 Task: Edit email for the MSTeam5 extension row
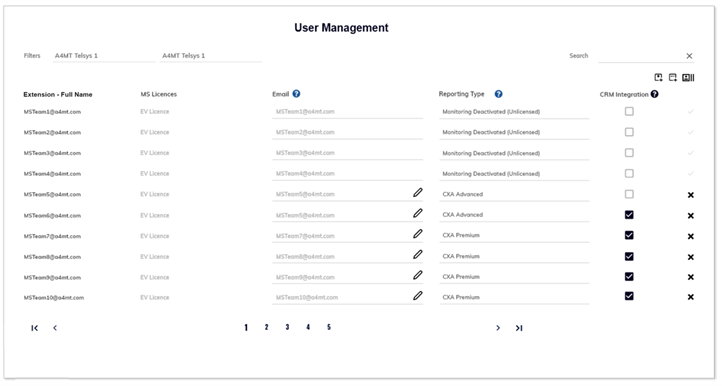[418, 193]
